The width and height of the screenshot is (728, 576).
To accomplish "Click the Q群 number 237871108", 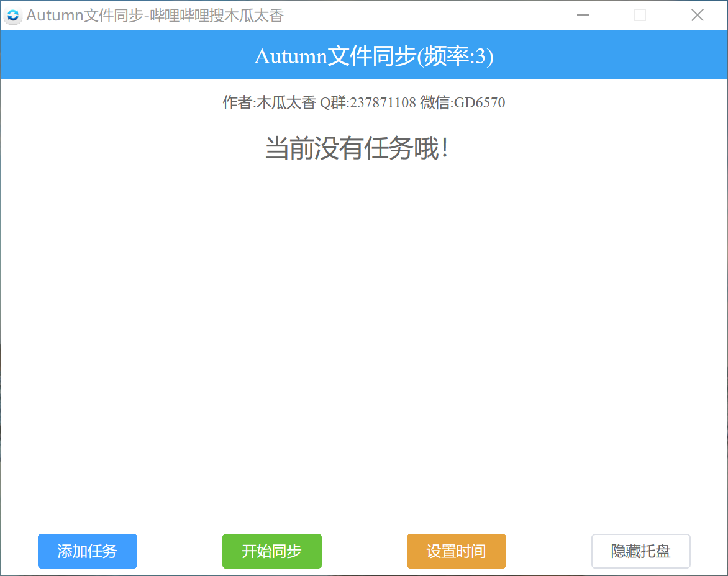I will click(383, 103).
